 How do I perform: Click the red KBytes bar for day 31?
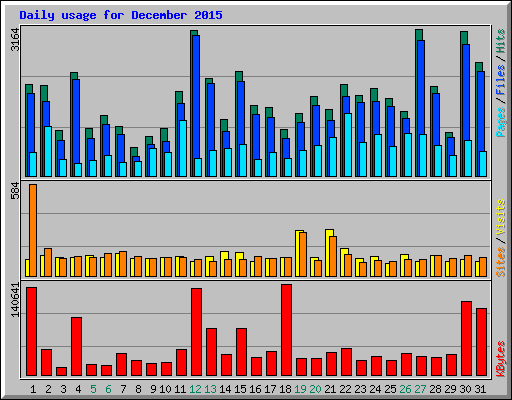[481, 342]
